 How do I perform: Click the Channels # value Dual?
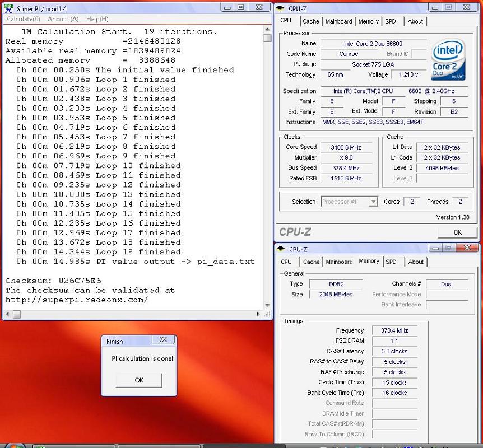tap(447, 284)
